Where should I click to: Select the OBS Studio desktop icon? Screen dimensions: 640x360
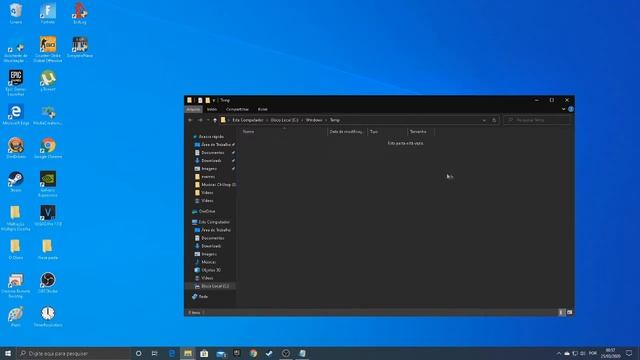[x=48, y=283]
